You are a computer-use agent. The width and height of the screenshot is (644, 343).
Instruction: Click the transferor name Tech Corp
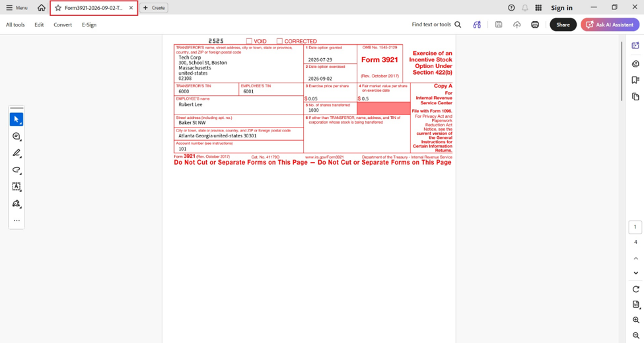coord(190,57)
